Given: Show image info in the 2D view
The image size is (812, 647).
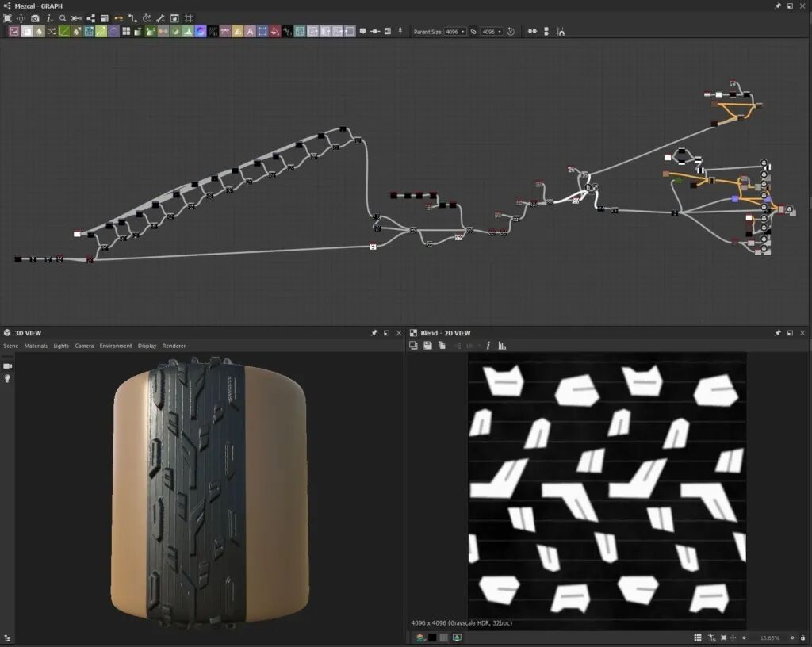Looking at the screenshot, I should tap(488, 345).
